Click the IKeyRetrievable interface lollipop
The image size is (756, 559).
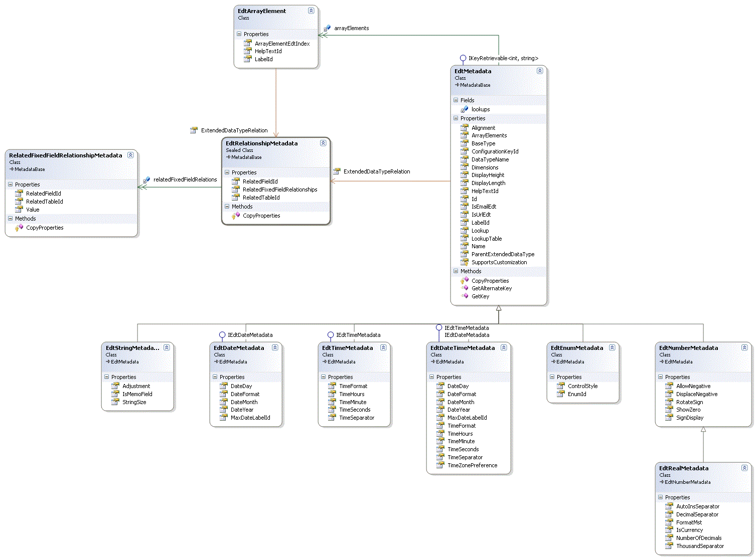pos(463,58)
